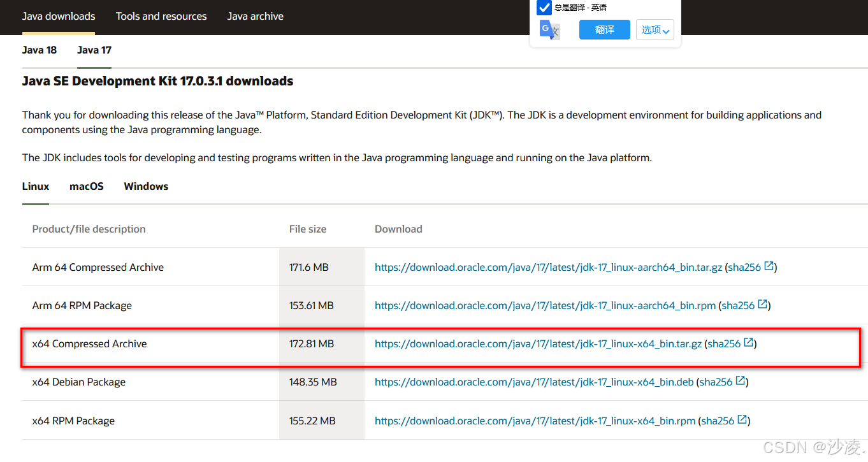Click the external-link icon for x64 Debian Package sha256
This screenshot has width=868, height=462.
[x=740, y=381]
